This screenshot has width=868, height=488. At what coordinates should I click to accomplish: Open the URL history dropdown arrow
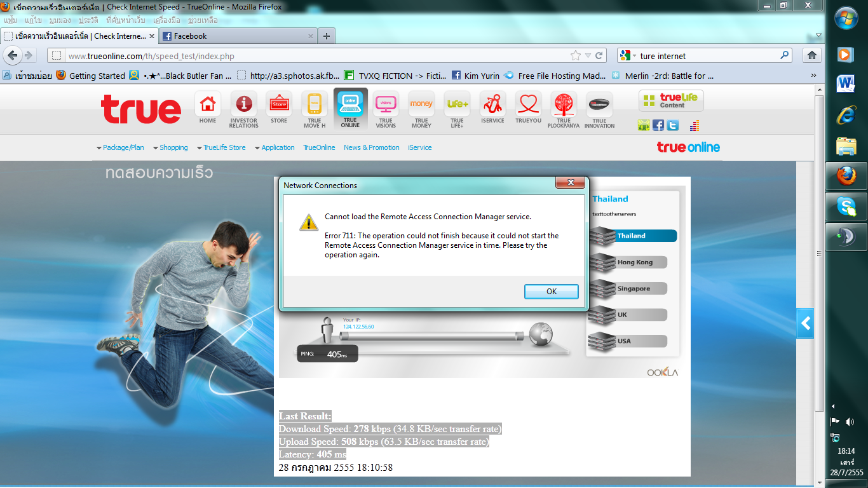pyautogui.click(x=588, y=55)
